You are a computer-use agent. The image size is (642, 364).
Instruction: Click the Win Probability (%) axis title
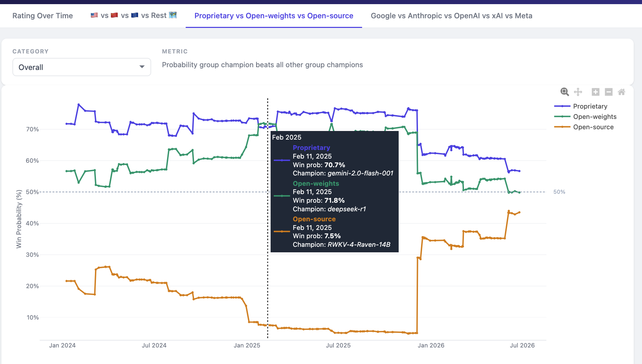(19, 219)
